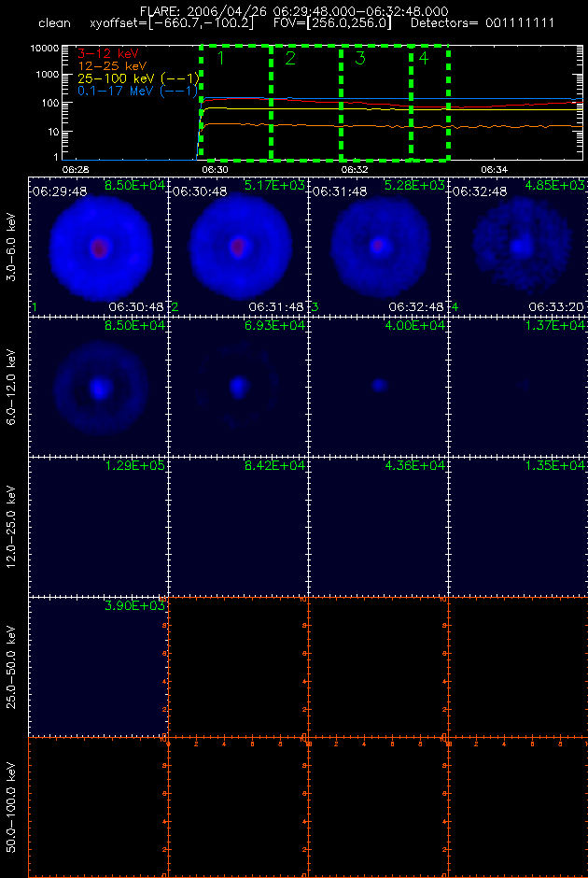Click the FLARE date and time title

coord(294,11)
